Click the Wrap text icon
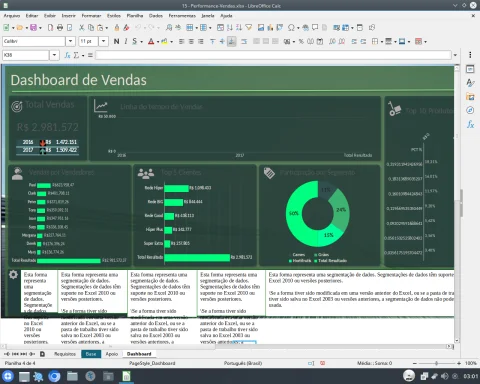480x384 pixels. coord(244,41)
